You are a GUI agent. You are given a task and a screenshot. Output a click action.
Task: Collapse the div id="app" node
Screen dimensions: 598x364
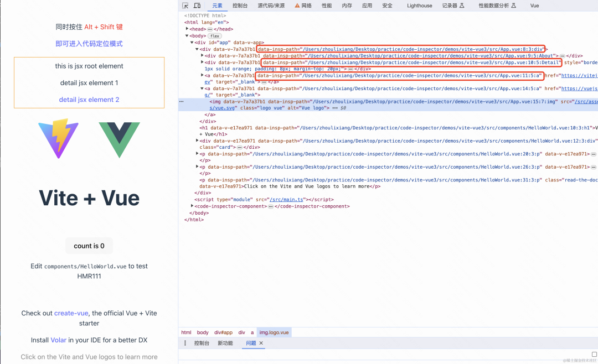[x=192, y=43]
